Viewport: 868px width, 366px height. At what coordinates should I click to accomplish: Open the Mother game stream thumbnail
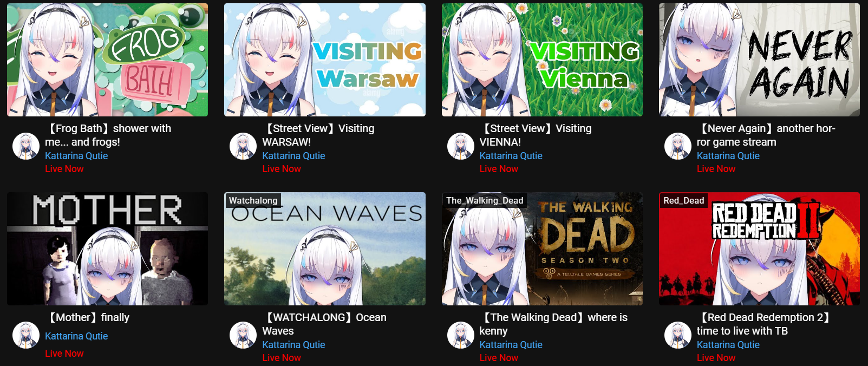(x=107, y=249)
